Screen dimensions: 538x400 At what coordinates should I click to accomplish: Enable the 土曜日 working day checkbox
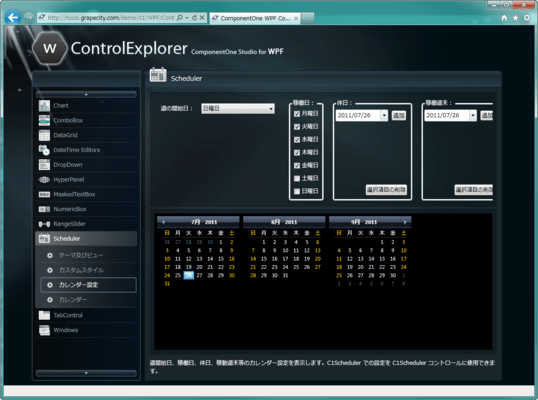point(297,178)
